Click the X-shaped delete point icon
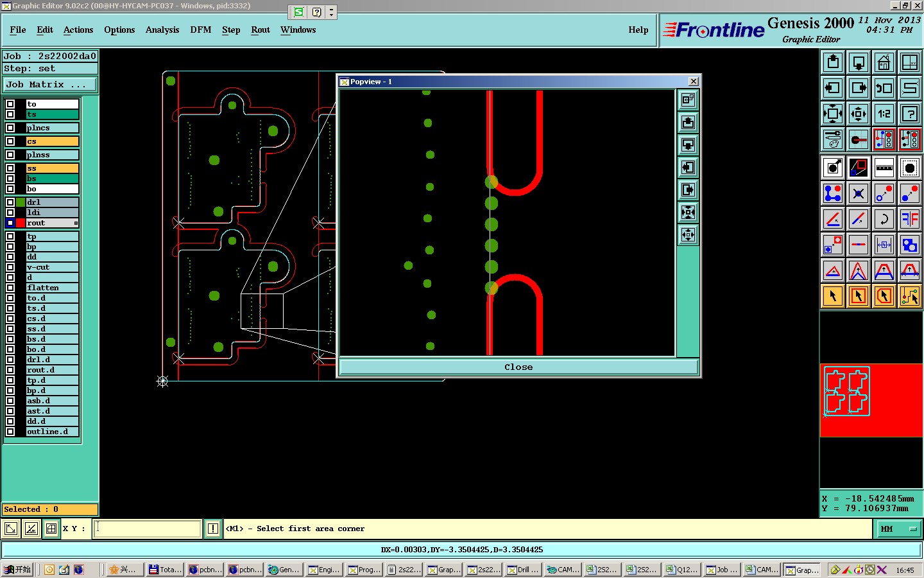 [859, 193]
